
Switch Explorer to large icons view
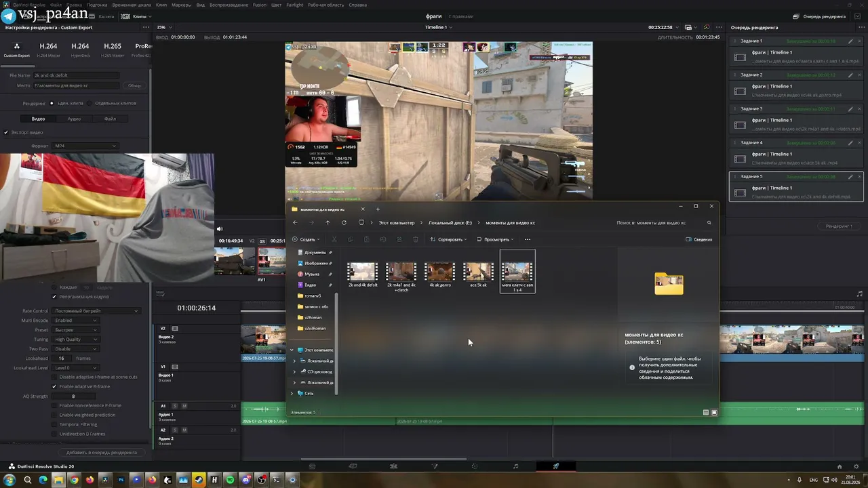pos(714,412)
